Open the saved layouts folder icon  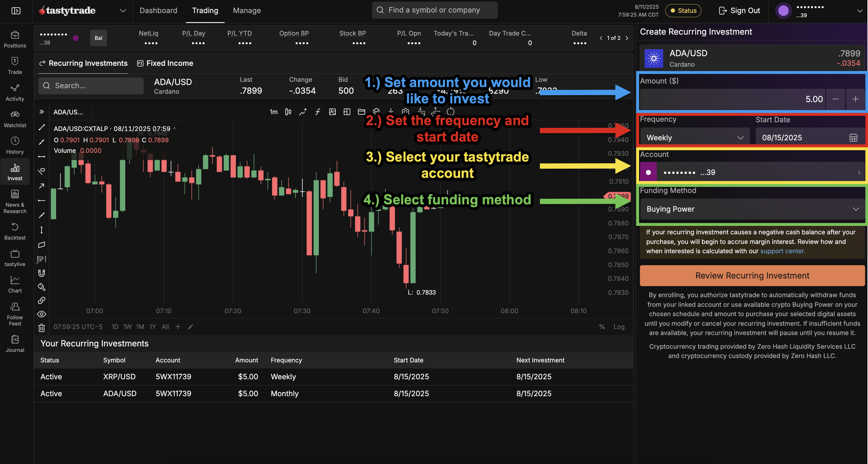361,111
